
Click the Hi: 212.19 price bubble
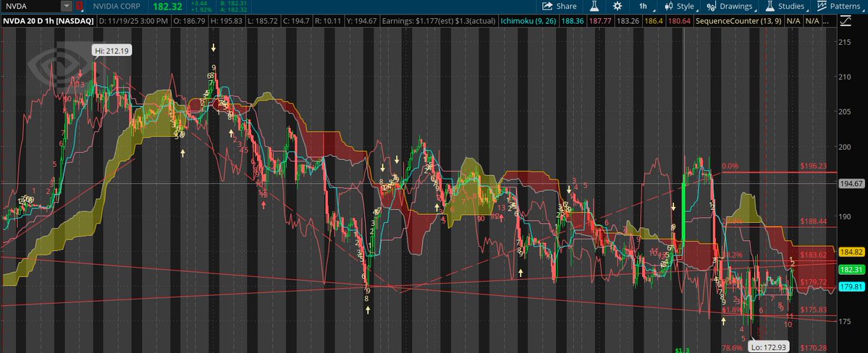(x=112, y=51)
